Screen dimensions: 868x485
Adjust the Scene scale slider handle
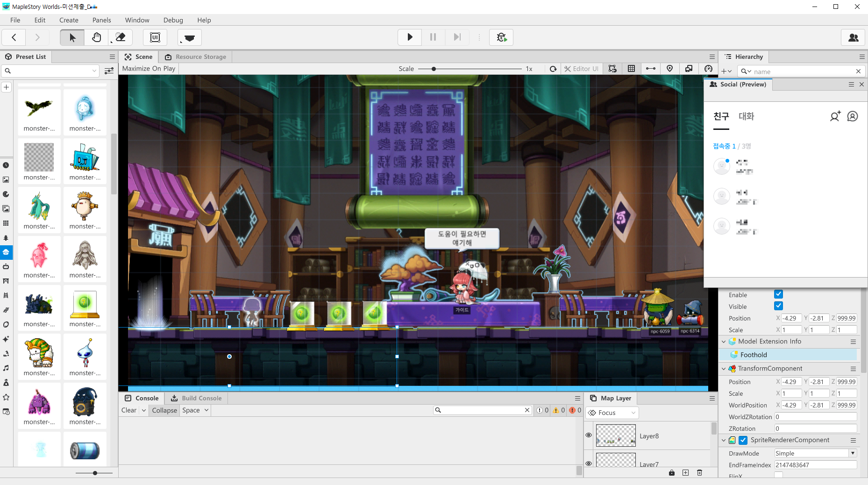(434, 69)
